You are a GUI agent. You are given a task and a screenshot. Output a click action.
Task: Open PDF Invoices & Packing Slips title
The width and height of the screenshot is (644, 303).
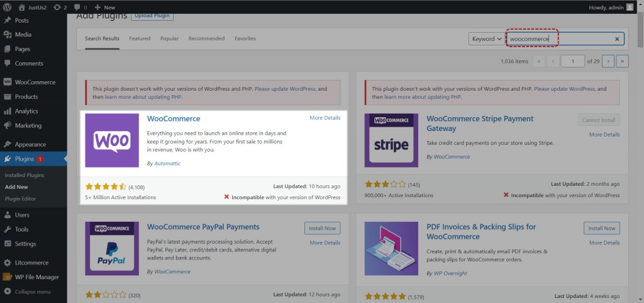tap(481, 231)
